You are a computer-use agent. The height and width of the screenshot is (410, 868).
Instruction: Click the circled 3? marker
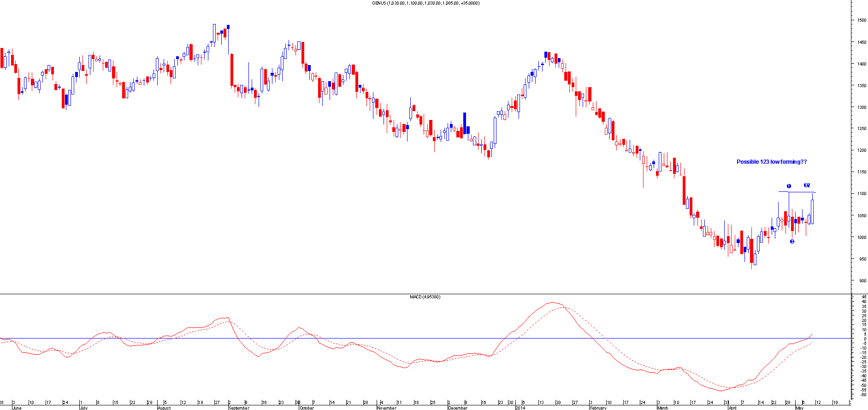tap(807, 185)
